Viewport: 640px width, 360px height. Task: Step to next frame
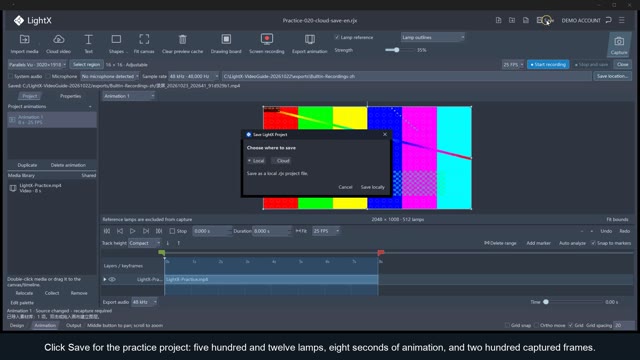[x=146, y=231]
